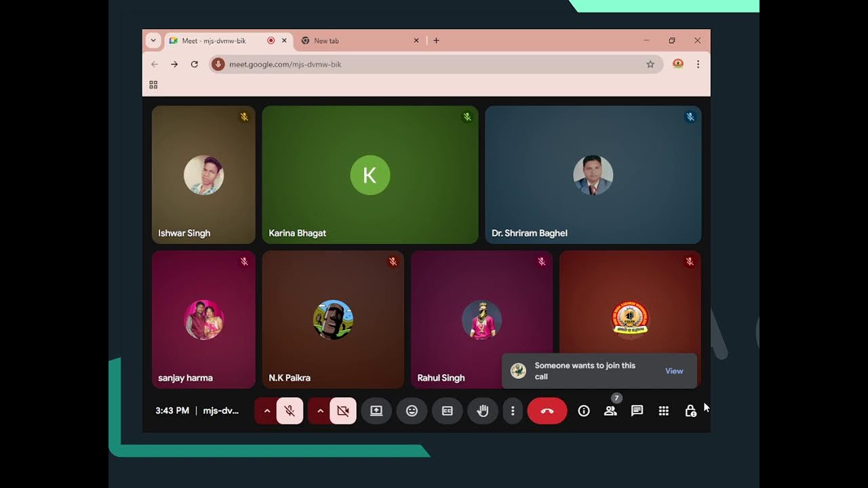Click muted mic icon on Dr. Shriram Baghel tile
This screenshot has height=488, width=868.
pos(690,117)
